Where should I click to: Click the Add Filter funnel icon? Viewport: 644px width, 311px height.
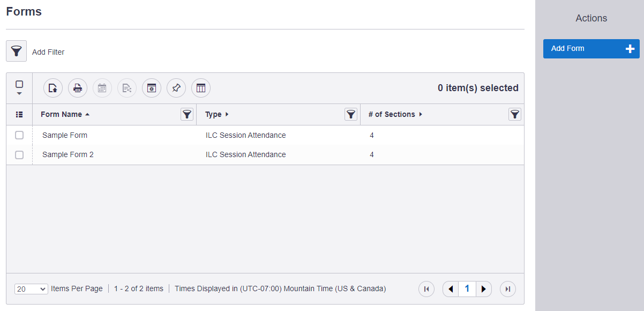pyautogui.click(x=16, y=51)
